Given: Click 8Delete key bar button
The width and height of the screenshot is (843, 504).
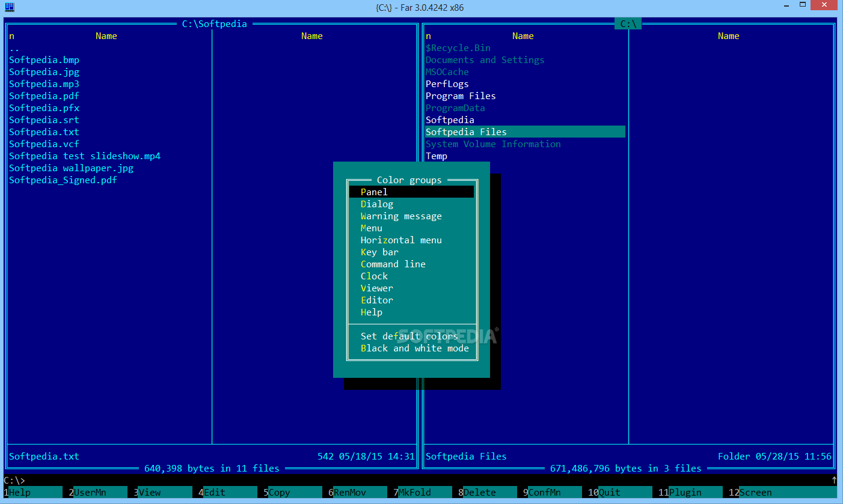Looking at the screenshot, I should 488,492.
